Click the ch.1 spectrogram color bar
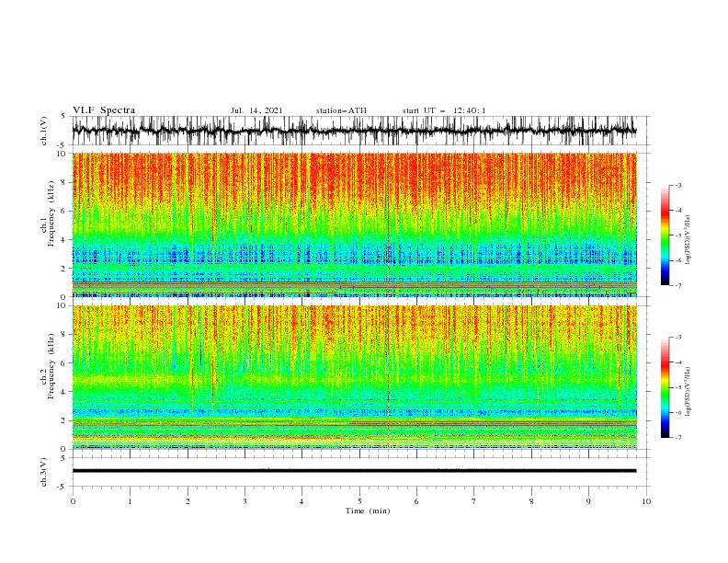Screen dimensions: 728x563 click(x=665, y=236)
